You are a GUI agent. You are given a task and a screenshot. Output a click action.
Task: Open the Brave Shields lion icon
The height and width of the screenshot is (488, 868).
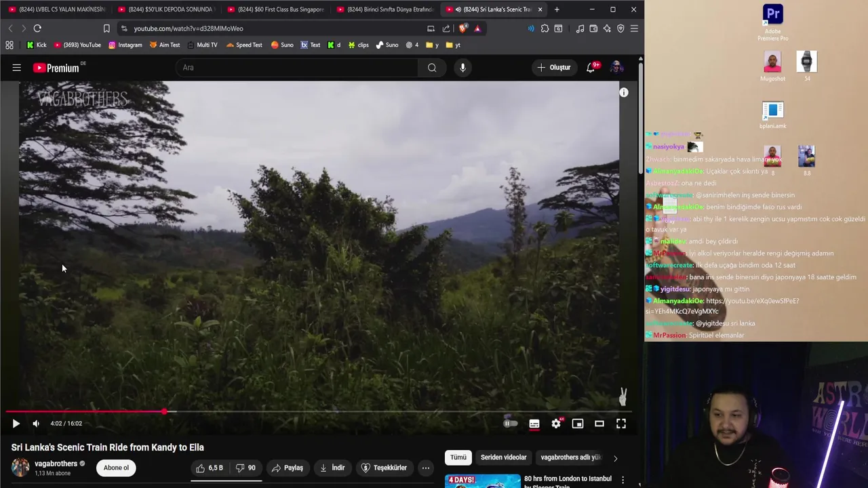(463, 28)
